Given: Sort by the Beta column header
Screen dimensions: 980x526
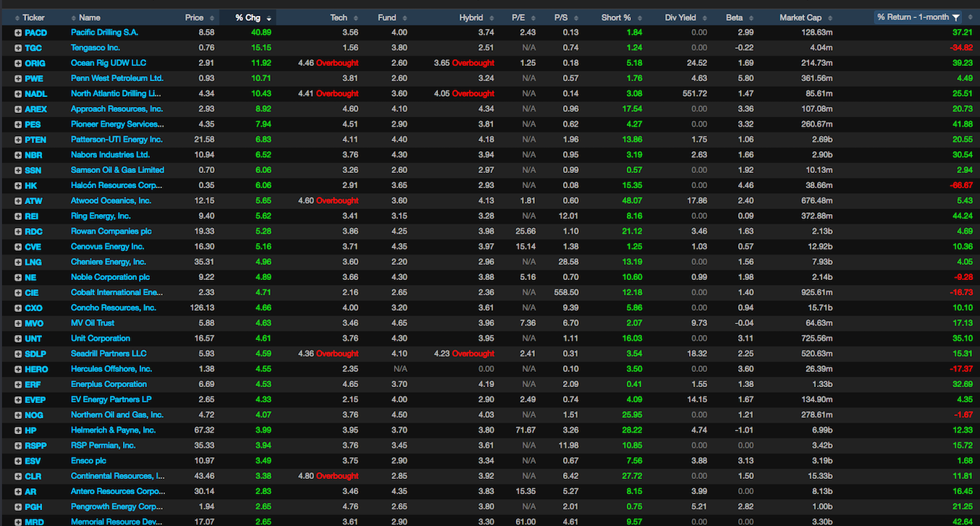Looking at the screenshot, I should (x=735, y=17).
